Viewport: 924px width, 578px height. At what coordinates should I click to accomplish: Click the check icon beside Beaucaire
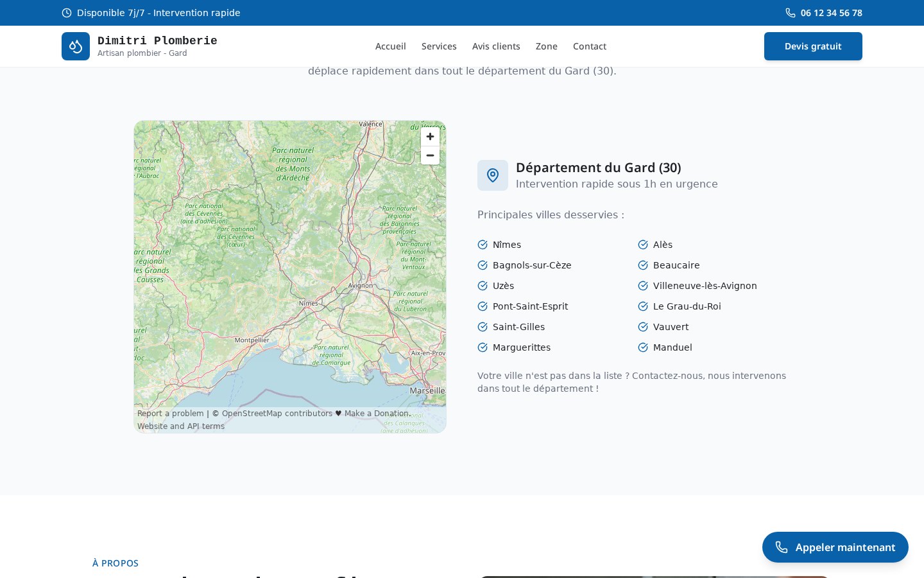point(643,265)
